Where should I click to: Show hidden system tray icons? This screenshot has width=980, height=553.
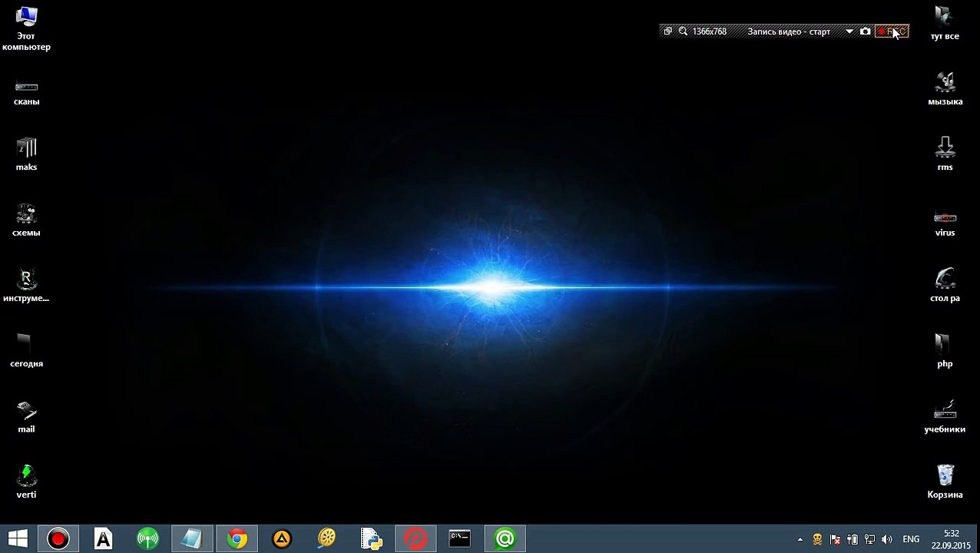[x=800, y=539]
